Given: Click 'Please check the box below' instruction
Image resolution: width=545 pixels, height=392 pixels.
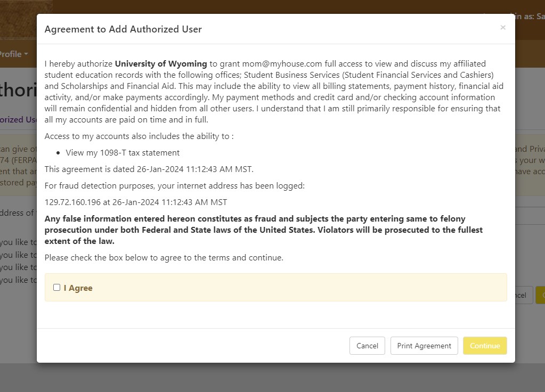Looking at the screenshot, I should click(x=164, y=257).
